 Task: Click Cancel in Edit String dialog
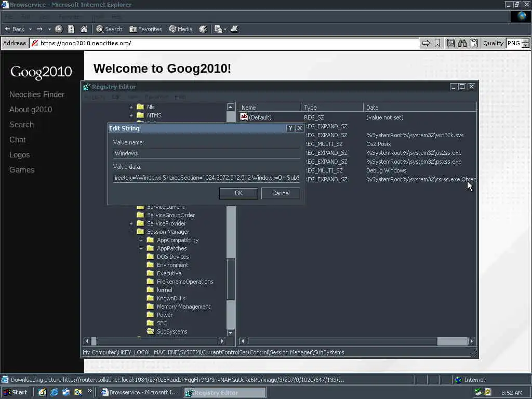(x=281, y=193)
